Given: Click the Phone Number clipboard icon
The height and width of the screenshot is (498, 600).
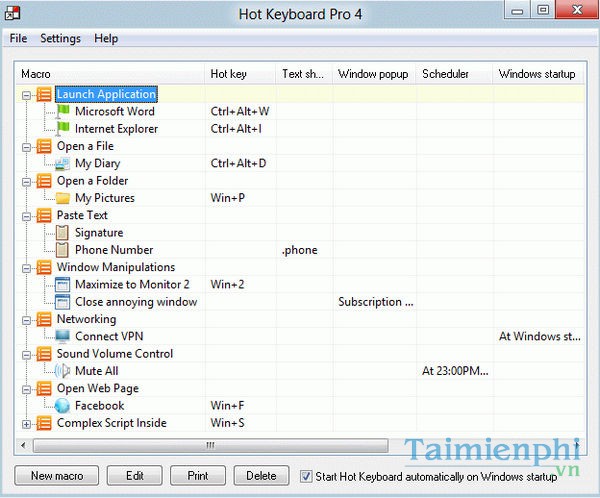Looking at the screenshot, I should 62,250.
